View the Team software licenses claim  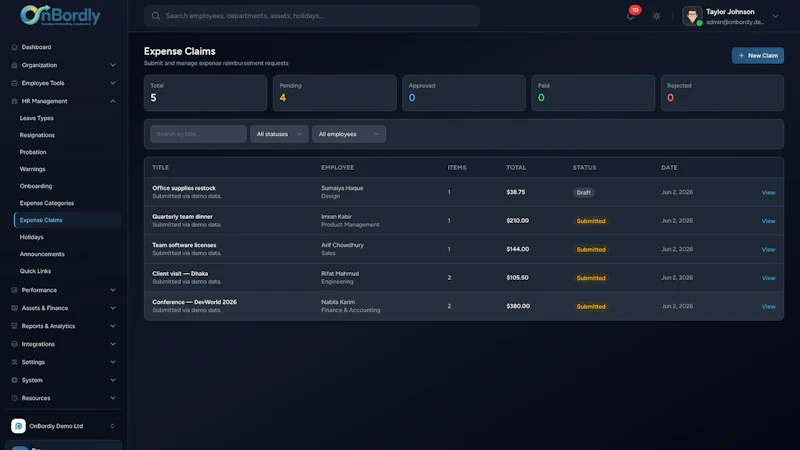(x=768, y=249)
